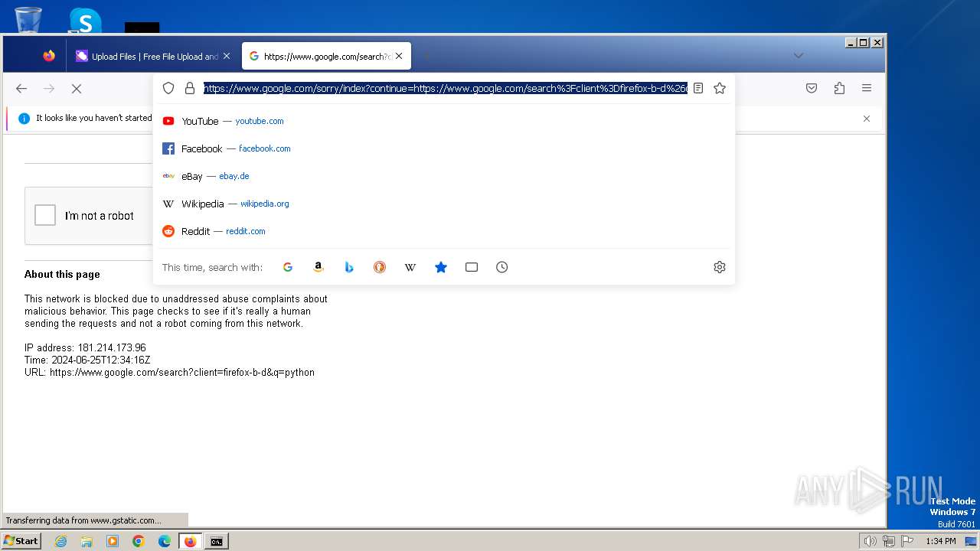The height and width of the screenshot is (551, 980).
Task: Choose Reddit suggestion
Action: click(x=444, y=231)
